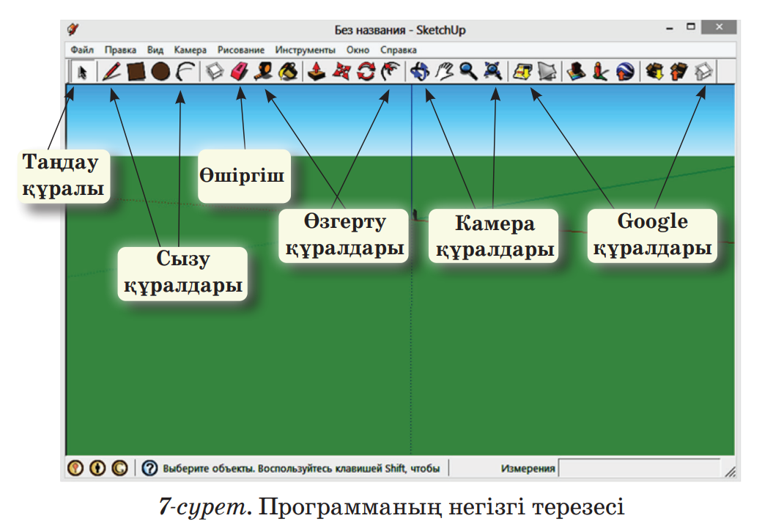Open the Add Location tool
Screen dimensions: 784x532
[522, 72]
